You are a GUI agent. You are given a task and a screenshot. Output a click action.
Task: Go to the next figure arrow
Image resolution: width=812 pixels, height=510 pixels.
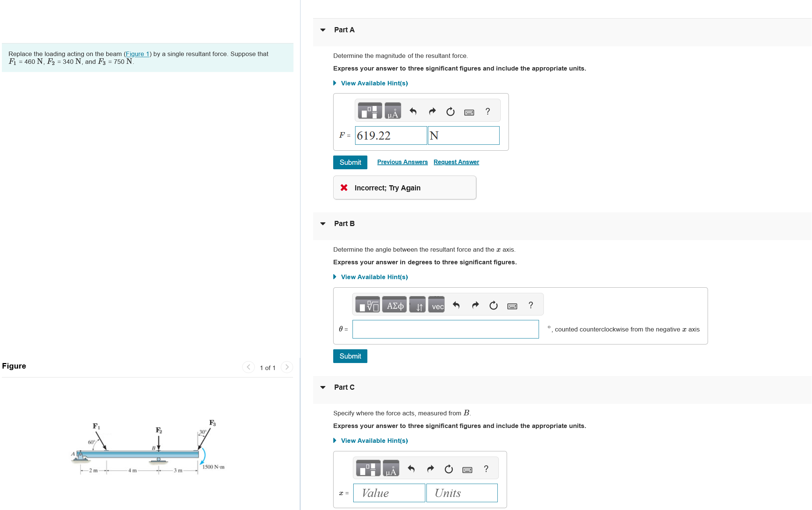[x=287, y=367]
